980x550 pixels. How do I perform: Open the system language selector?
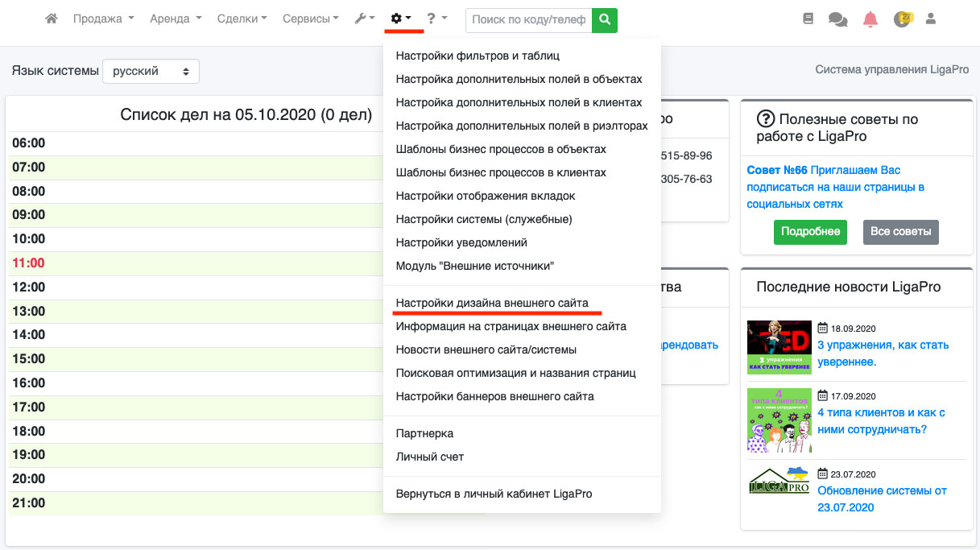pyautogui.click(x=151, y=71)
